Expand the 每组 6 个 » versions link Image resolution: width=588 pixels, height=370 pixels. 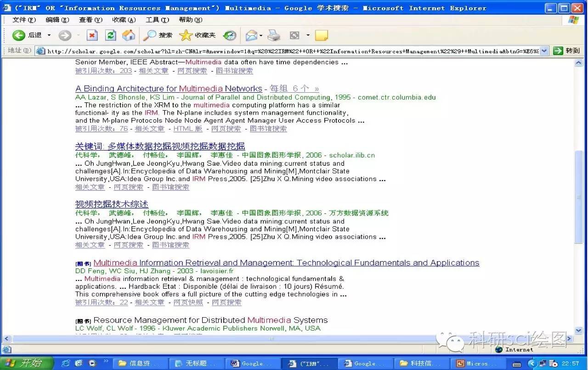(x=294, y=89)
